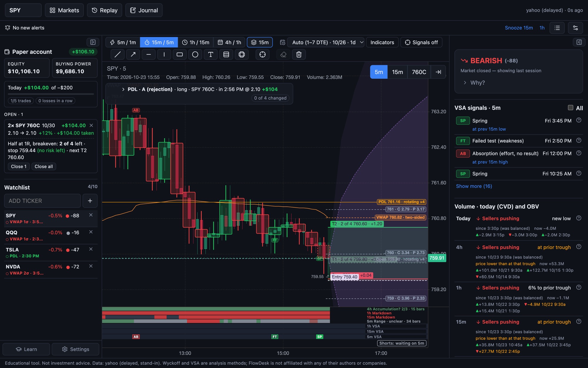Expand the Why? bearish explanation
The width and height of the screenshot is (588, 368).
474,83
